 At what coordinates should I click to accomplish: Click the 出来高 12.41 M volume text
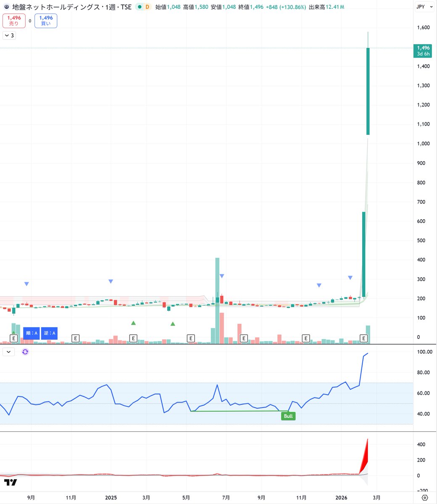click(x=327, y=7)
